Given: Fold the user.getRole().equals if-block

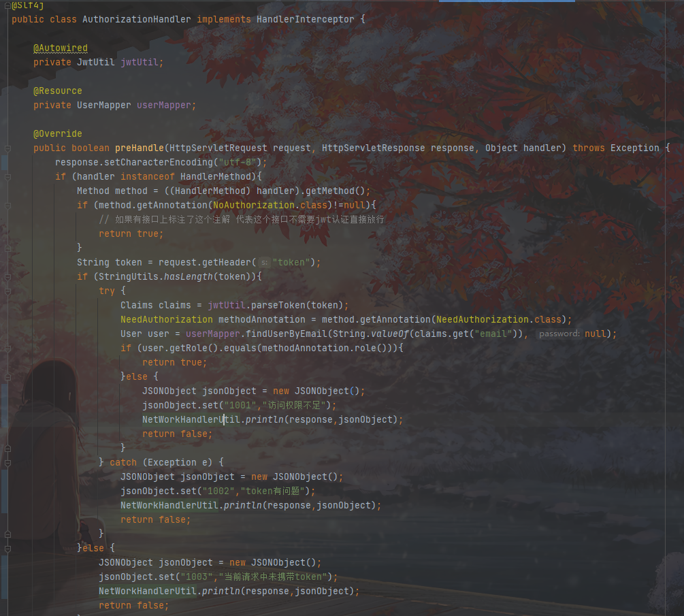Looking at the screenshot, I should pos(7,348).
